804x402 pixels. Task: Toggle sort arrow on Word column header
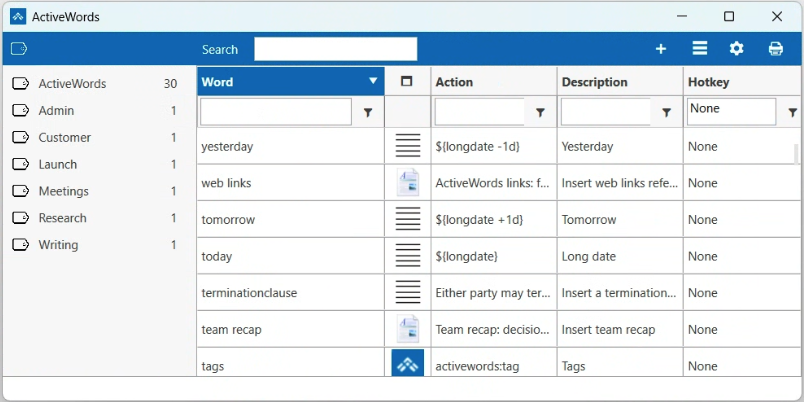373,81
